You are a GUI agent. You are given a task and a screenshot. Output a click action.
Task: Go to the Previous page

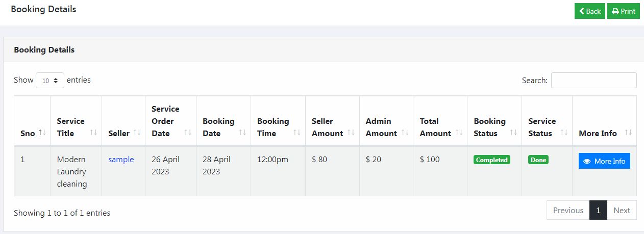[x=567, y=210]
